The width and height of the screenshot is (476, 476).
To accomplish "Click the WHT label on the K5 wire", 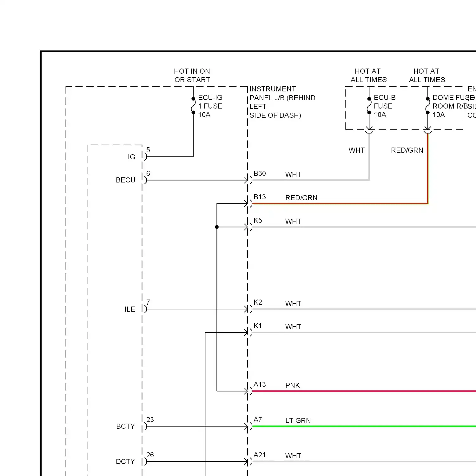I will pos(293,221).
